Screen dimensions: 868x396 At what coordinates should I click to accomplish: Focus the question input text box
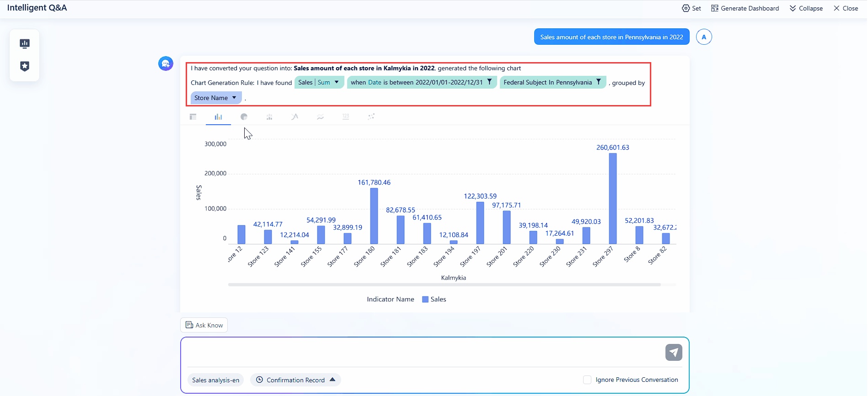[421, 352]
